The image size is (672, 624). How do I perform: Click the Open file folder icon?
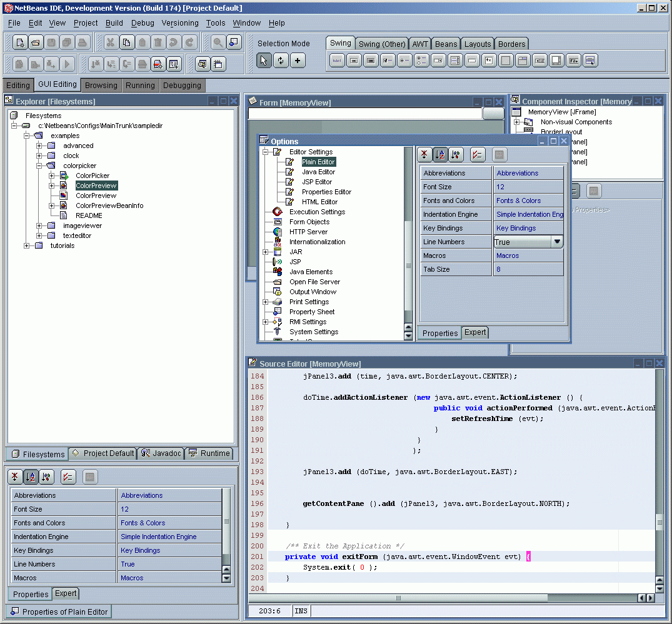click(36, 42)
